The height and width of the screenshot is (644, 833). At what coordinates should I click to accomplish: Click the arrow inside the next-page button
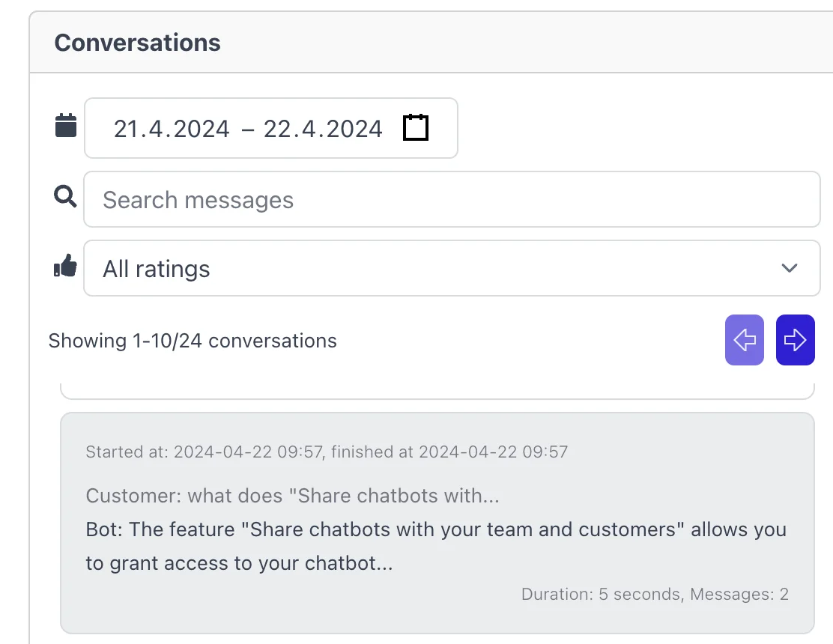click(795, 340)
